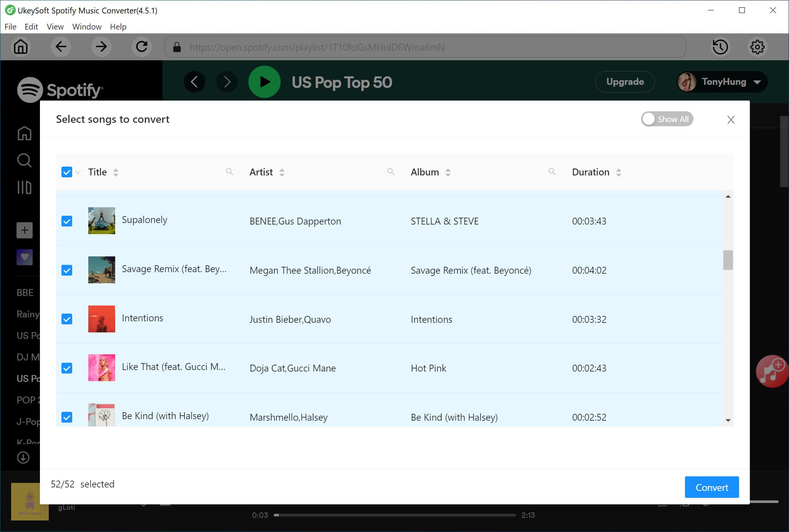Click the Add playlist icon in sidebar
This screenshot has height=532, width=789.
(x=24, y=230)
